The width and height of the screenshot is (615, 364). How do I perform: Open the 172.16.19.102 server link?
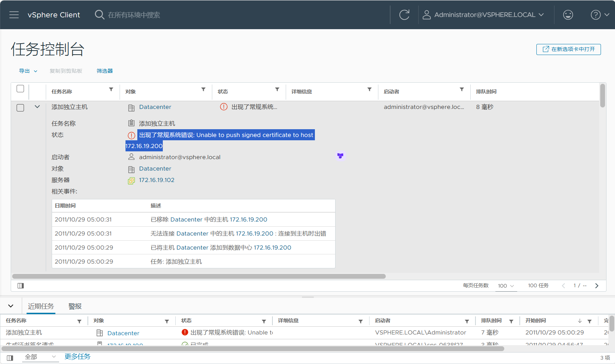[157, 180]
